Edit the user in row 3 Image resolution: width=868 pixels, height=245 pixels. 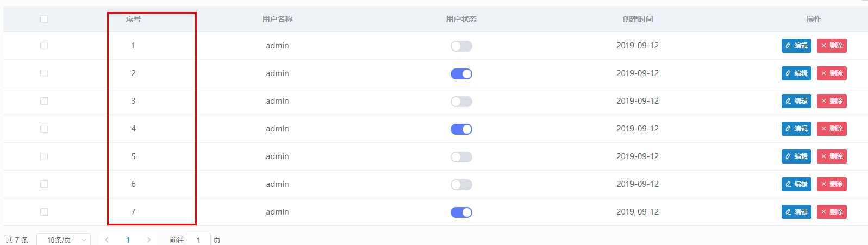point(796,101)
